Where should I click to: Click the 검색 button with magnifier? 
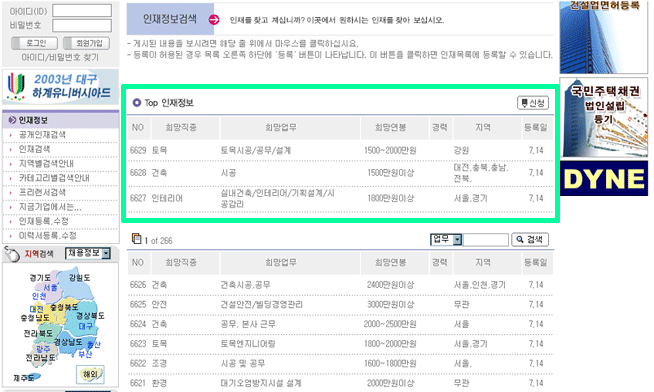(x=530, y=239)
